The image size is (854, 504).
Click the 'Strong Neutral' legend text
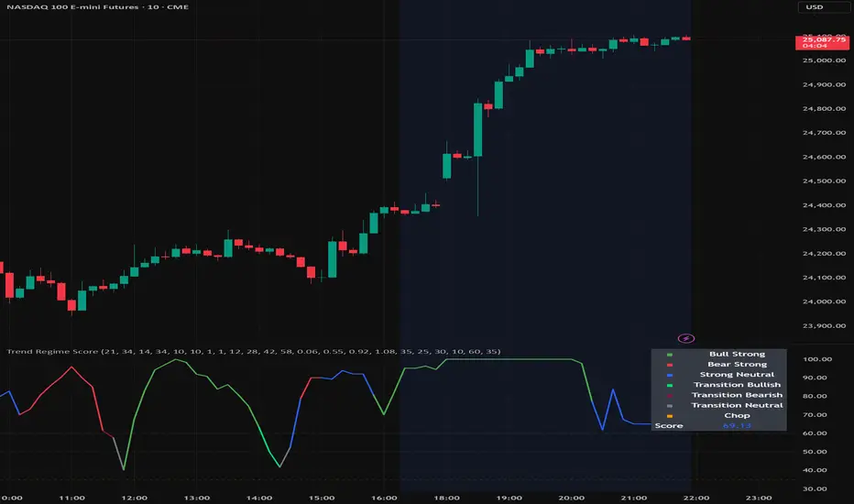click(737, 374)
